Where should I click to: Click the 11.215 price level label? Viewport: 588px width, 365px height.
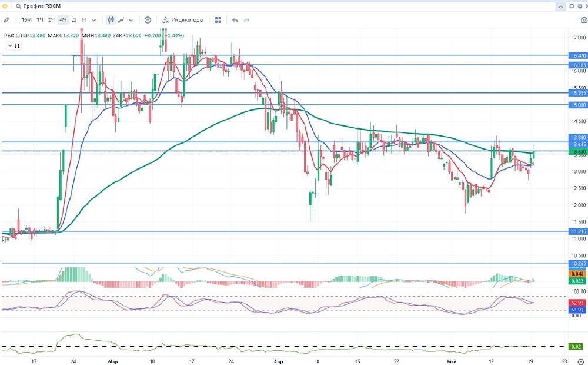(578, 231)
